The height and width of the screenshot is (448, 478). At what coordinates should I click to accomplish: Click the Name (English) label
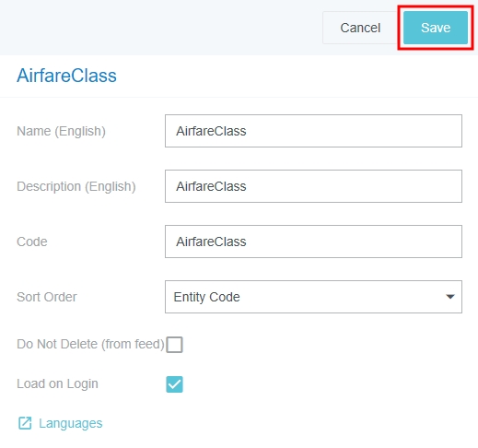61,131
